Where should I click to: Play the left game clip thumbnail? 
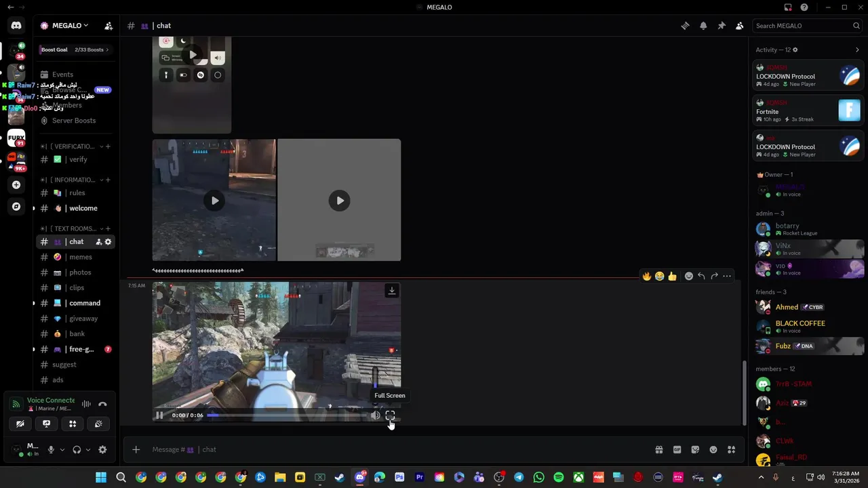click(x=214, y=201)
